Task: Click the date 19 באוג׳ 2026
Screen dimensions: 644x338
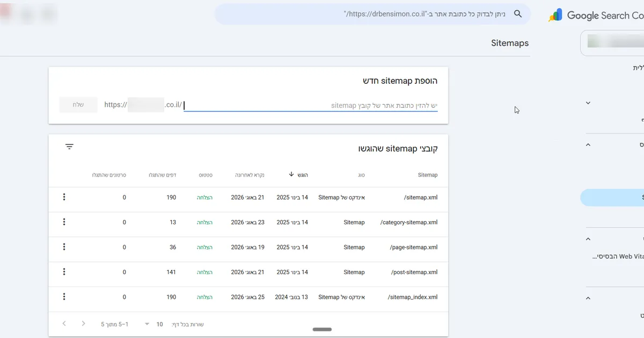Action: (x=247, y=247)
